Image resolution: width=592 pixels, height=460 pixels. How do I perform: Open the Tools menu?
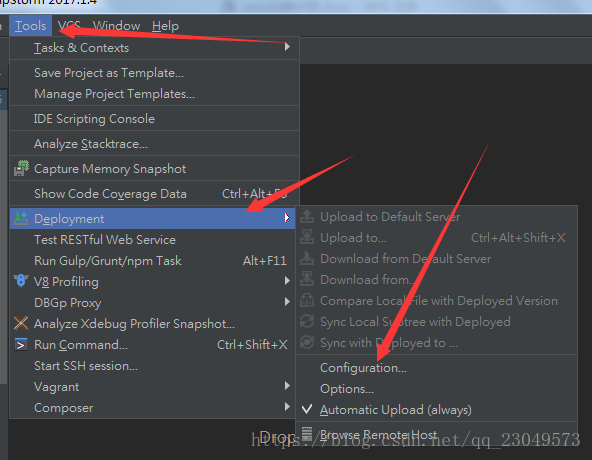pos(31,26)
